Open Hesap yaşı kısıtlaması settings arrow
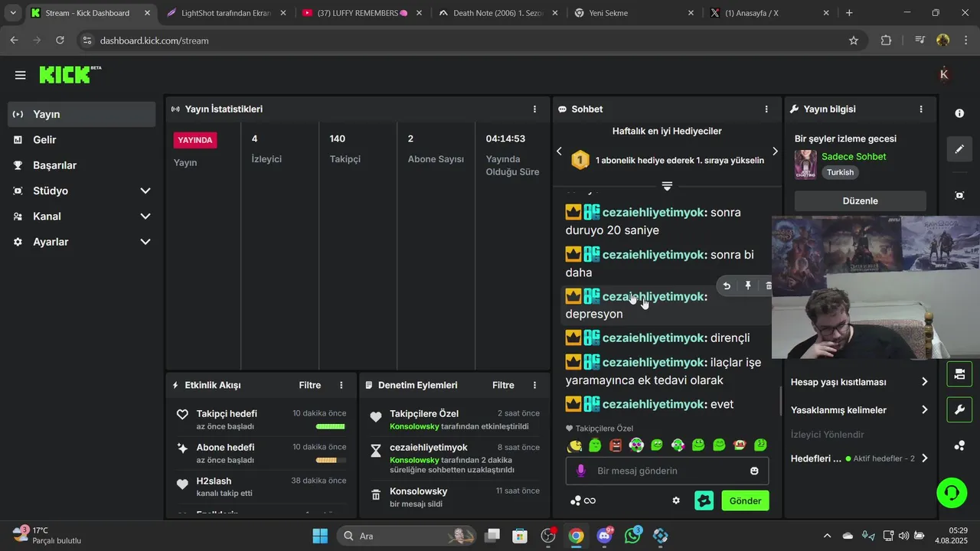This screenshot has width=980, height=551. 924,382
